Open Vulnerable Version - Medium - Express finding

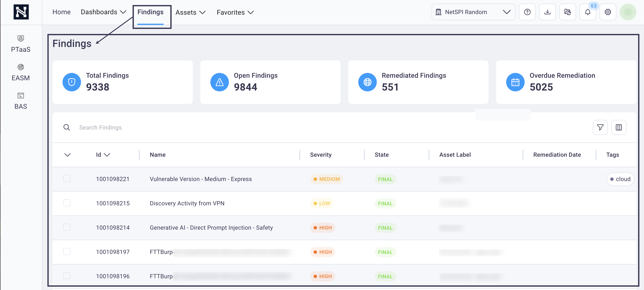(201, 179)
